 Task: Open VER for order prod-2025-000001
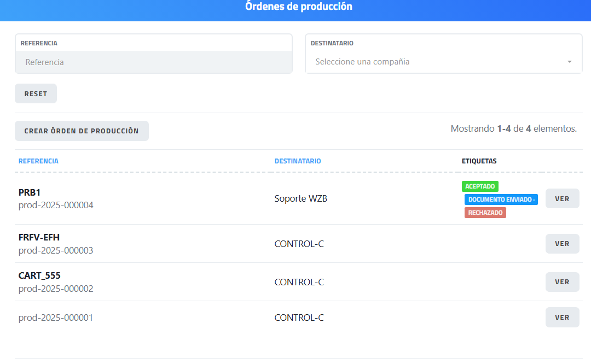[x=562, y=318]
